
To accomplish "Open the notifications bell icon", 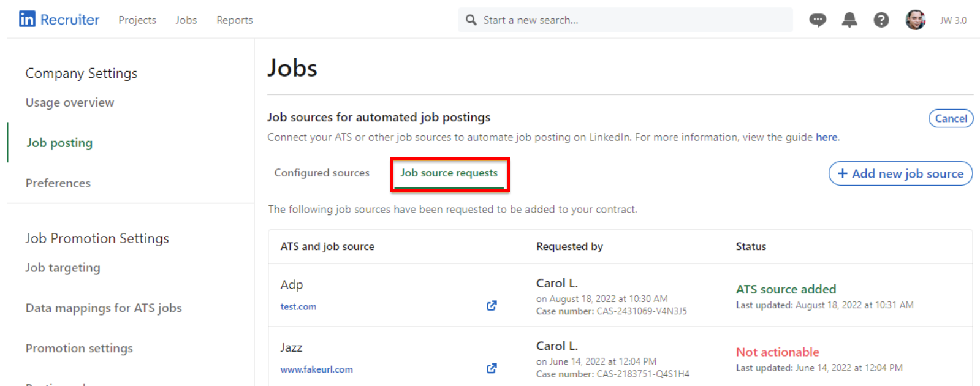I will click(x=849, y=20).
